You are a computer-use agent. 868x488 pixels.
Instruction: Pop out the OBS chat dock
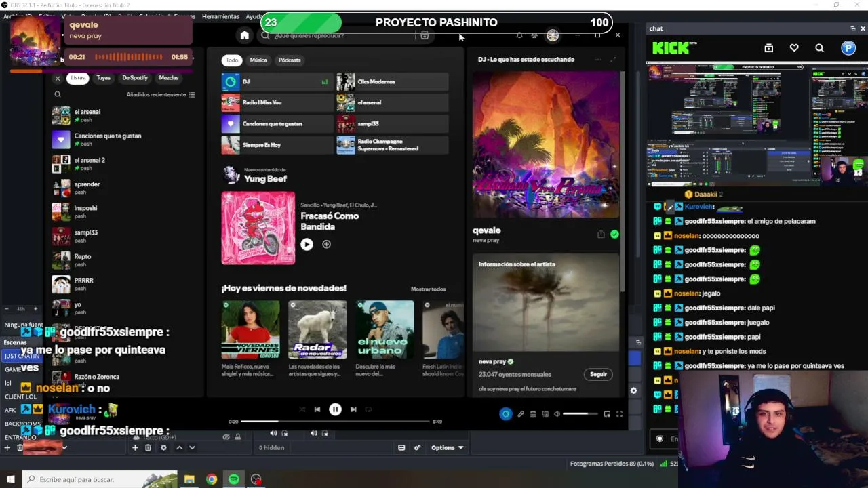point(852,28)
